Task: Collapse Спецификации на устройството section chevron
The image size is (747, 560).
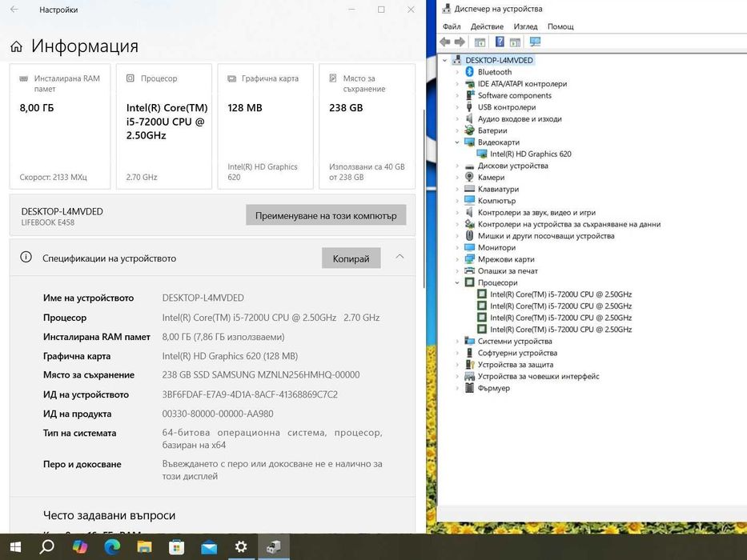Action: [x=400, y=257]
